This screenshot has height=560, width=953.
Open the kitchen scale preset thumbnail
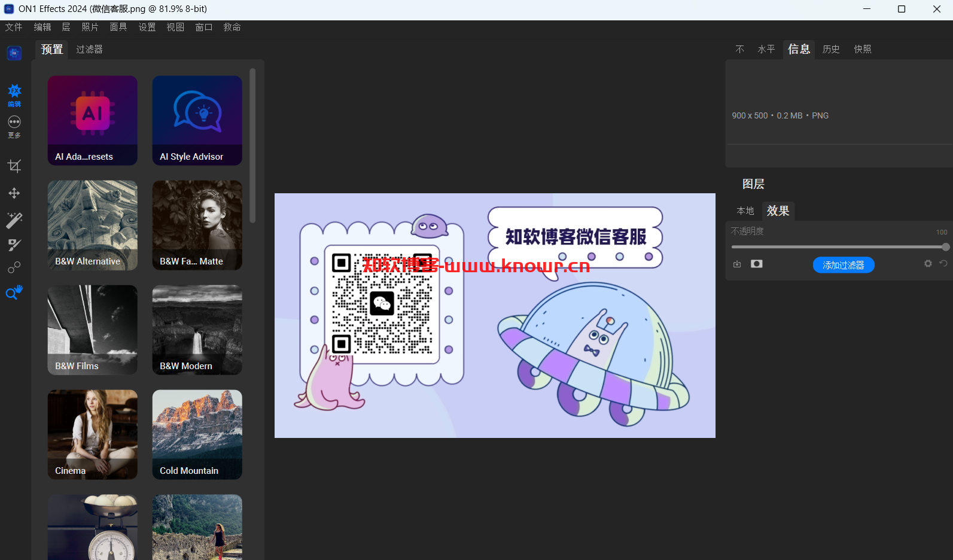(x=93, y=527)
